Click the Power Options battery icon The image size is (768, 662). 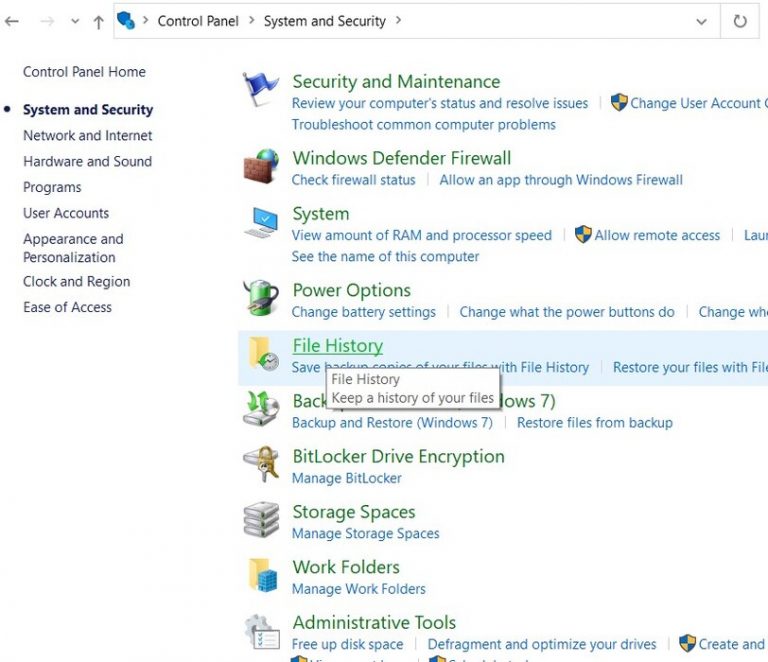(x=261, y=299)
